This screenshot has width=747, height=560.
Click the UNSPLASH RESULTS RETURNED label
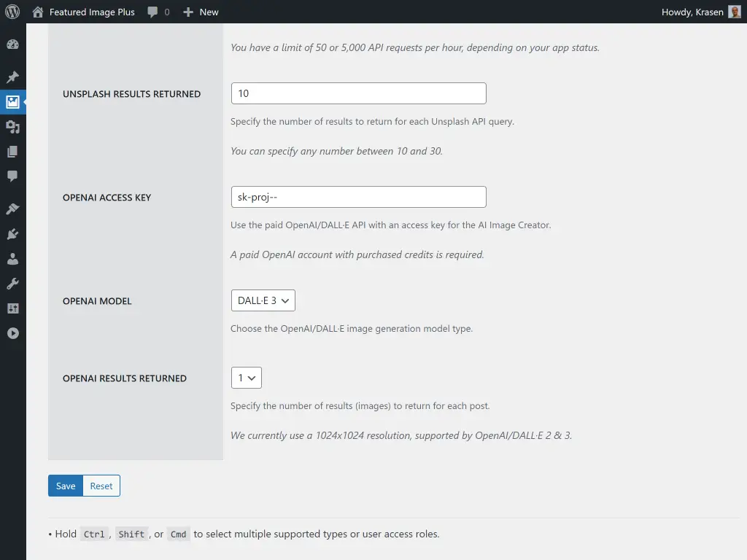pyautogui.click(x=131, y=94)
